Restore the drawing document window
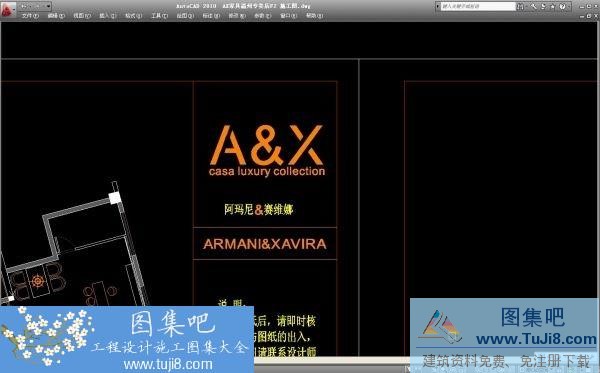Image resolution: width=600 pixels, height=373 pixels. coord(589,16)
